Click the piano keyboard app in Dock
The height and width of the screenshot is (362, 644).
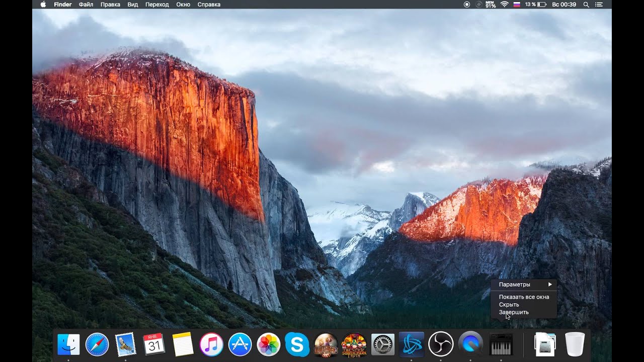coord(501,344)
